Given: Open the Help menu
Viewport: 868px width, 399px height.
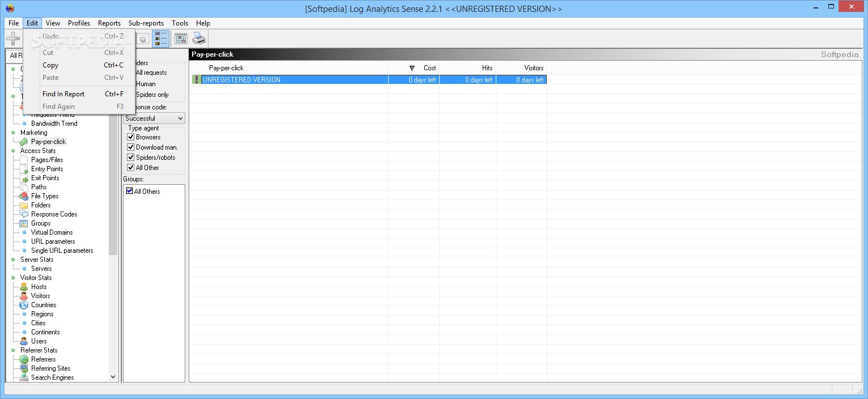Looking at the screenshot, I should [x=203, y=23].
